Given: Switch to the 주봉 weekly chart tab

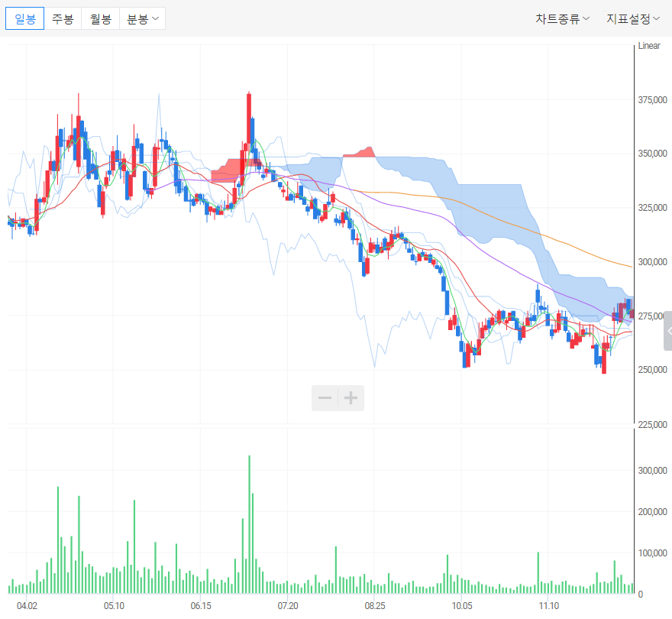Looking at the screenshot, I should [x=63, y=18].
